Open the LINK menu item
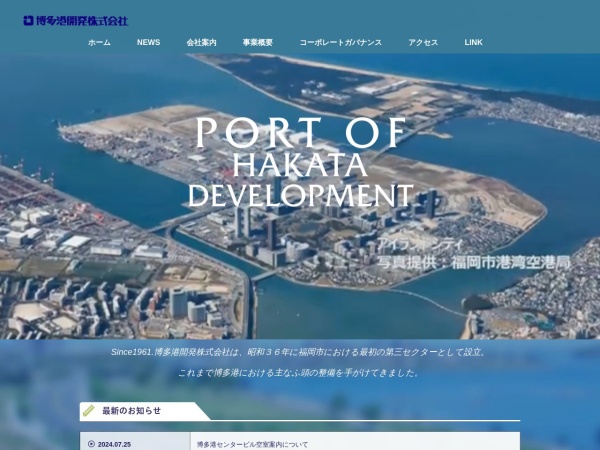 473,42
